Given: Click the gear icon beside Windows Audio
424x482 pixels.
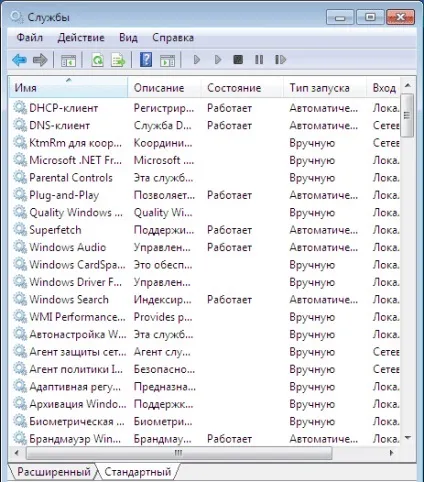Looking at the screenshot, I should pos(20,247).
